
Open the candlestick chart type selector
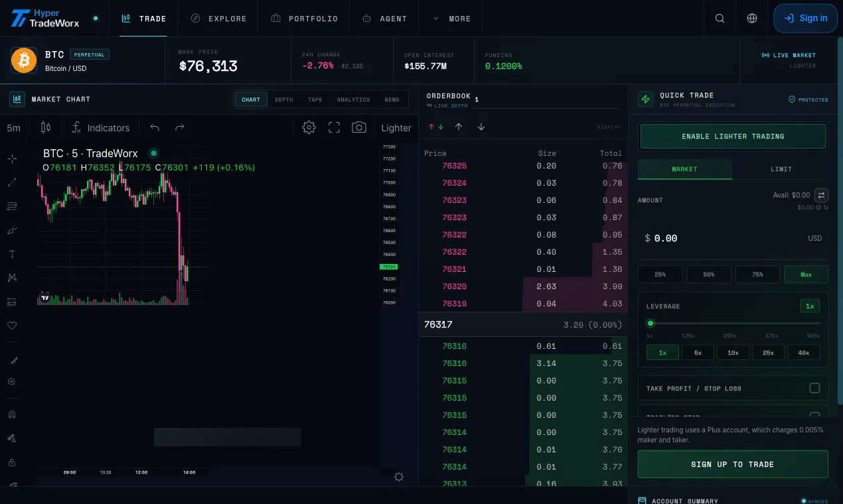pos(46,127)
